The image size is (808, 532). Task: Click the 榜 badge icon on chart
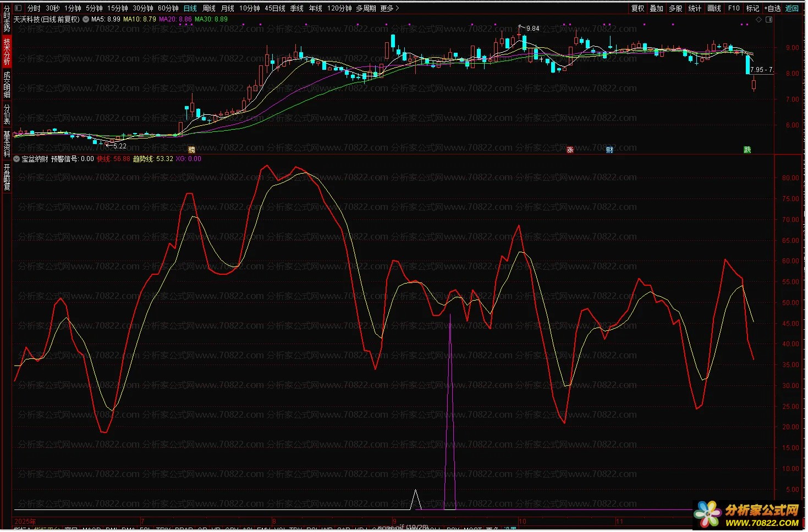pos(191,149)
